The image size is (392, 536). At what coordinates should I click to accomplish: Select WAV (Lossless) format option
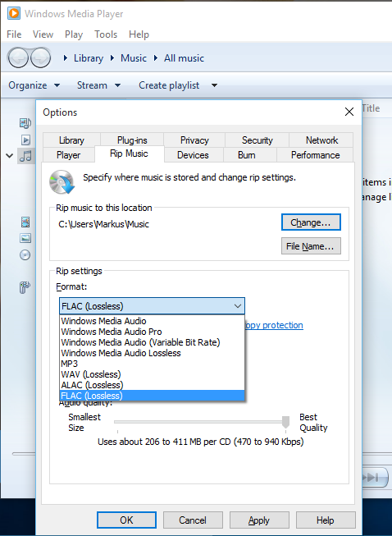152,374
